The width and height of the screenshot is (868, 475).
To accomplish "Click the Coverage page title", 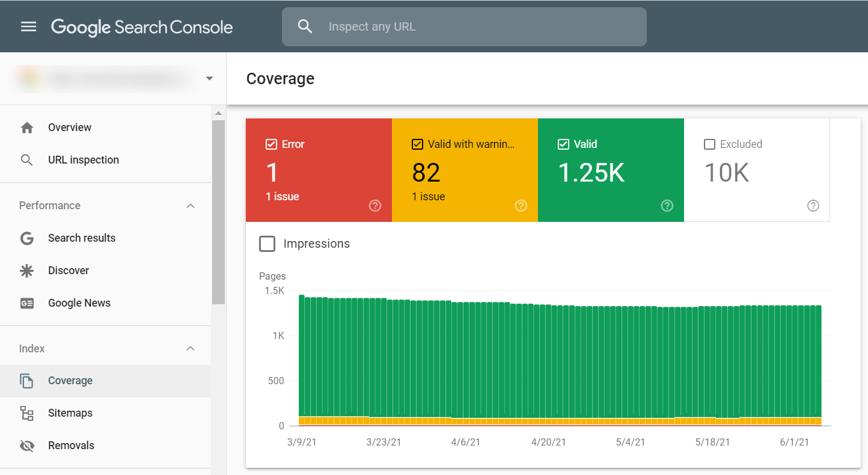I will pyautogui.click(x=280, y=79).
